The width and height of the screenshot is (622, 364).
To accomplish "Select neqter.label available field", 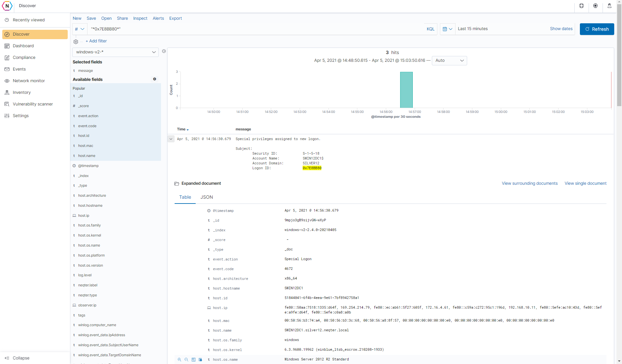I will tap(88, 285).
